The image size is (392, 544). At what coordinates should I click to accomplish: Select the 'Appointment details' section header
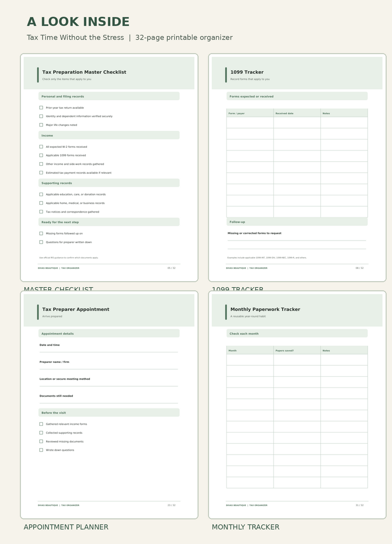coord(109,333)
